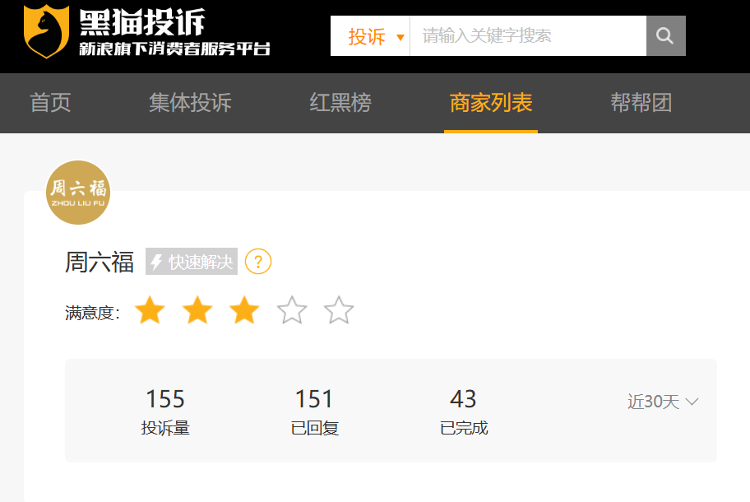Viewport: 750px width, 502px height.
Task: Open the 集体投诉 tab
Action: click(190, 103)
